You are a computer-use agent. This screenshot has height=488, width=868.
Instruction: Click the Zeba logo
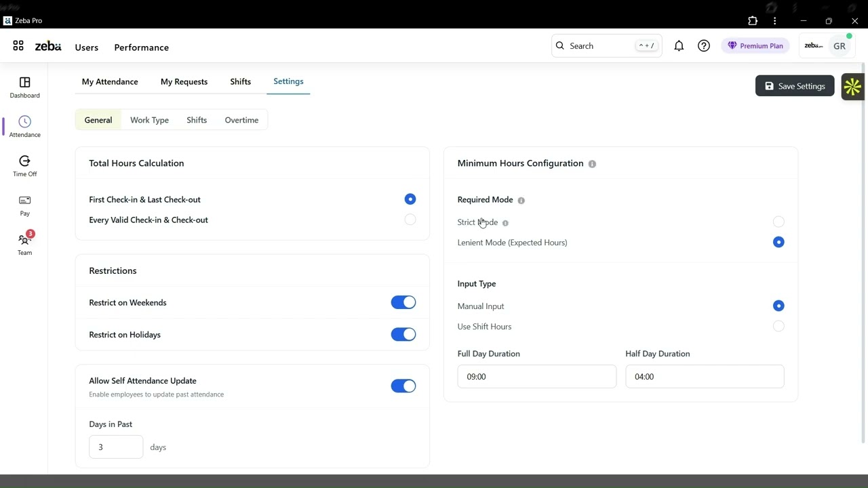(48, 46)
